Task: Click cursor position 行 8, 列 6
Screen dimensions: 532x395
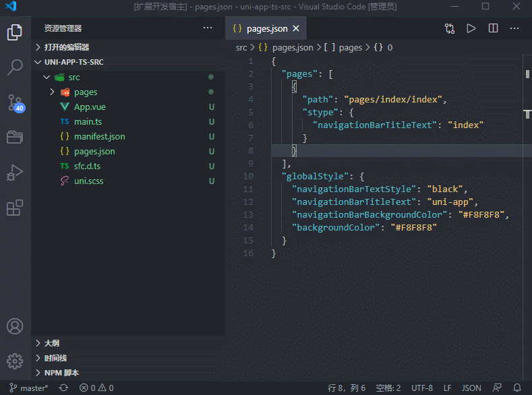Action: pyautogui.click(x=347, y=388)
